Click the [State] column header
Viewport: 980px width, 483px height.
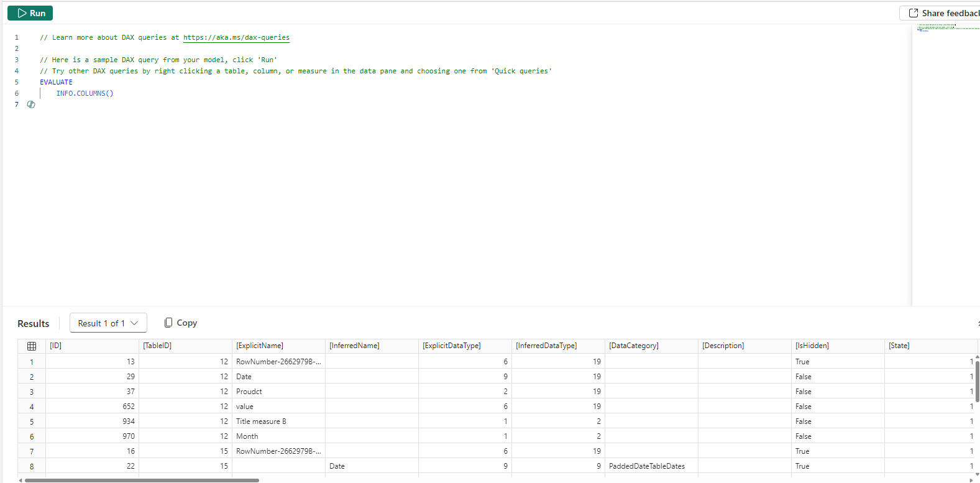click(x=931, y=346)
